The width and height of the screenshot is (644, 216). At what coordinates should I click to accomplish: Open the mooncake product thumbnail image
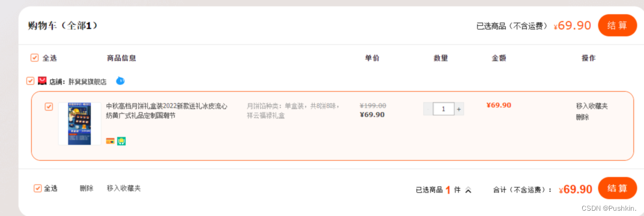coord(80,124)
